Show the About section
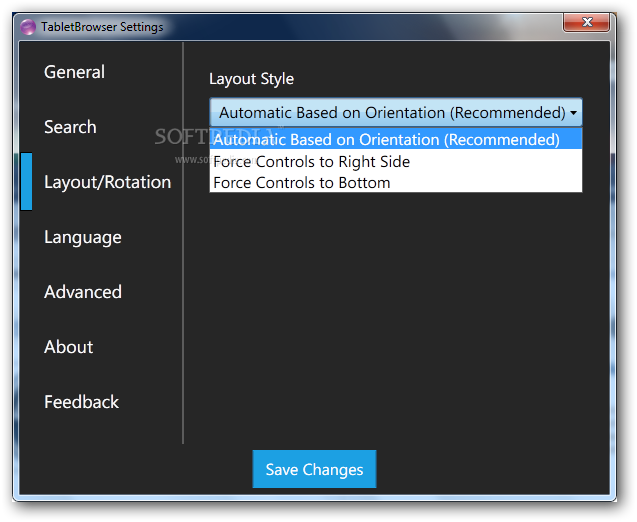This screenshot has width=637, height=522. click(68, 347)
